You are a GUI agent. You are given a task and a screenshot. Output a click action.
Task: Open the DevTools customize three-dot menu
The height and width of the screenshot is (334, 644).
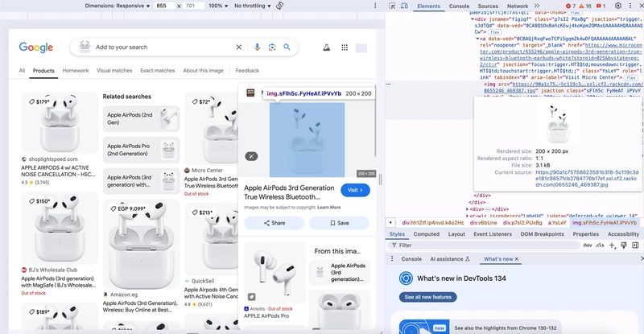[x=630, y=6]
